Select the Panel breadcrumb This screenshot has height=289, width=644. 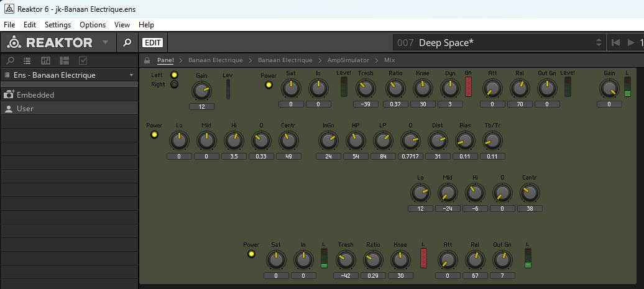(165, 60)
